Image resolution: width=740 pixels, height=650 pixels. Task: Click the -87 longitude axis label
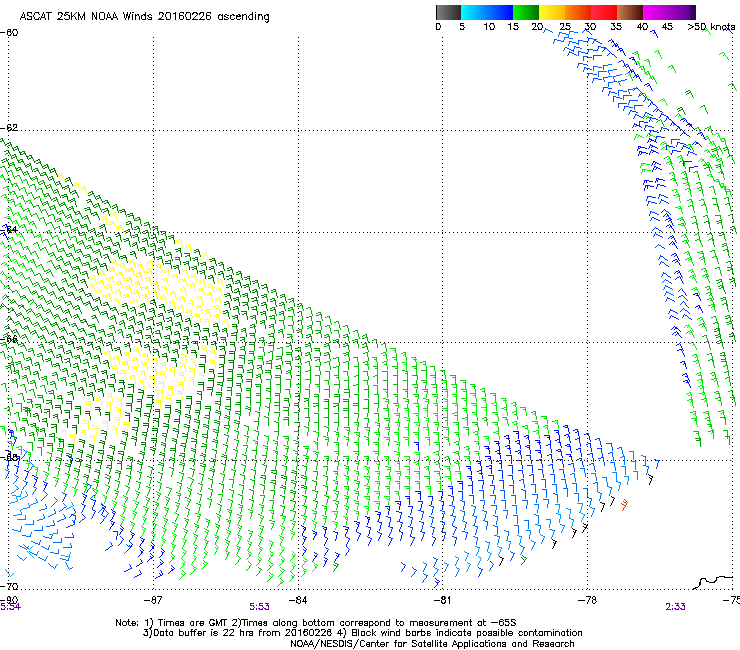tap(153, 600)
